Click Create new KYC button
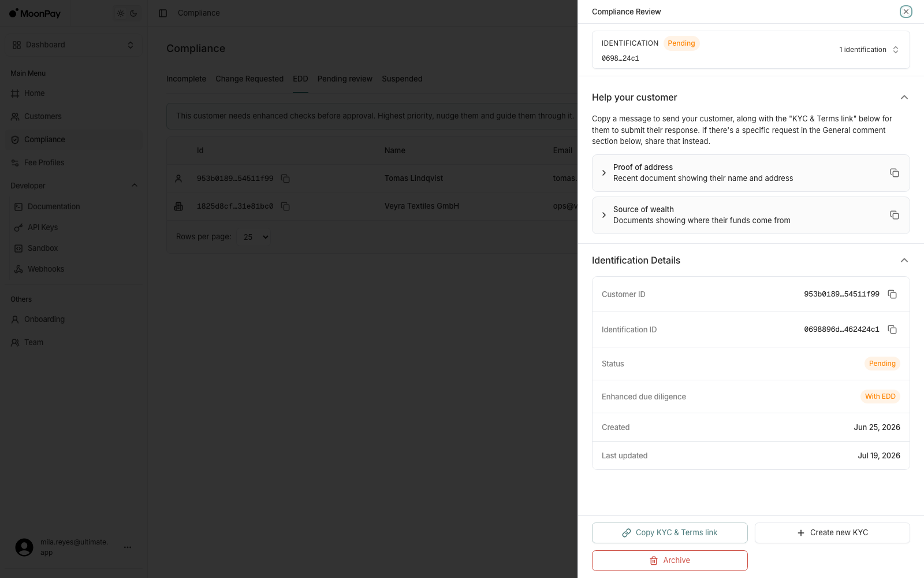The image size is (924, 578). pyautogui.click(x=832, y=533)
